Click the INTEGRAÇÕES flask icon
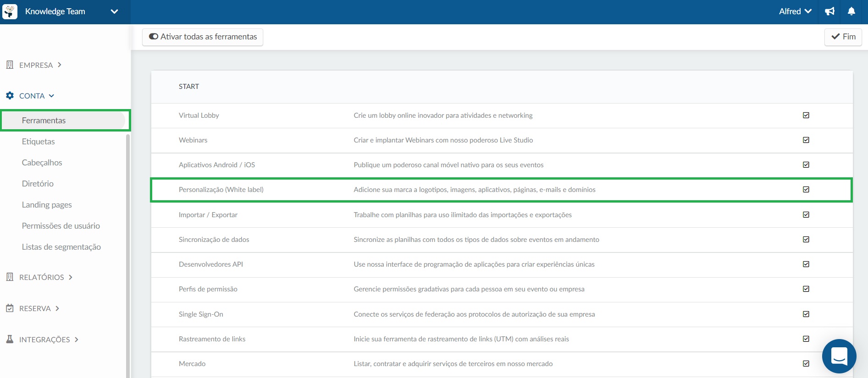The image size is (868, 378). 10,339
